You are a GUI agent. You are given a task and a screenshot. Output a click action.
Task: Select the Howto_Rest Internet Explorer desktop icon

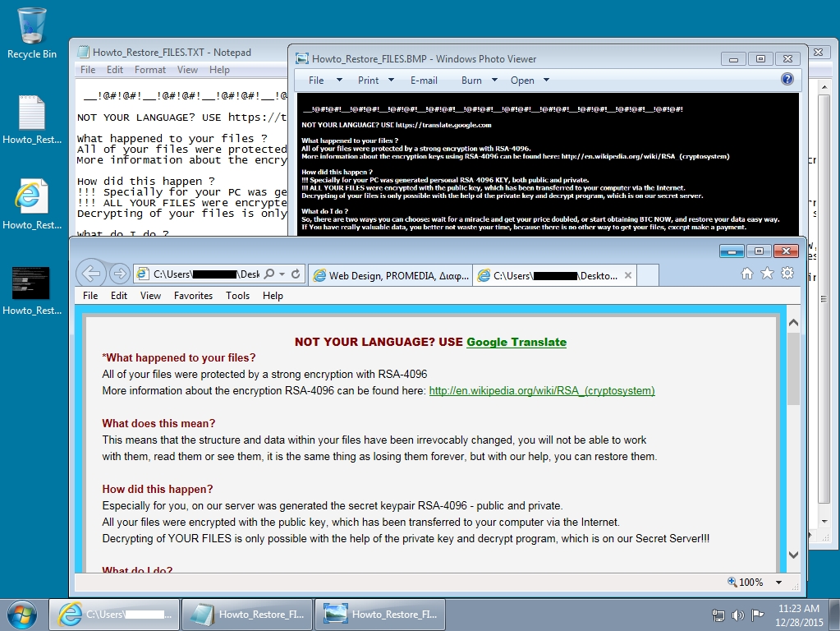pos(31,205)
